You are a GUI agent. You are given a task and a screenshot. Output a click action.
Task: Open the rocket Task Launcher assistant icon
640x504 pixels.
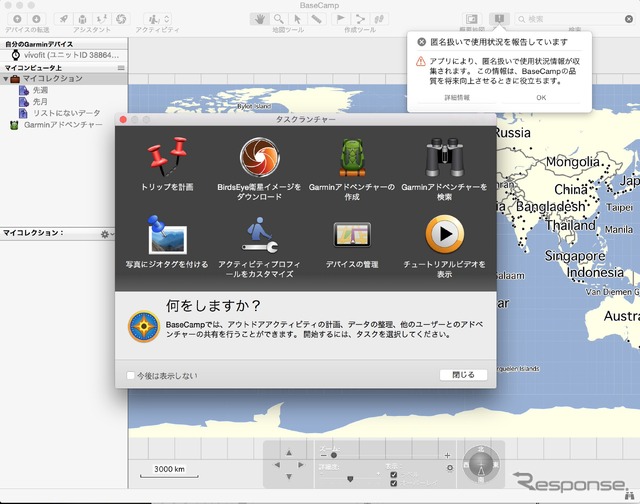64,19
